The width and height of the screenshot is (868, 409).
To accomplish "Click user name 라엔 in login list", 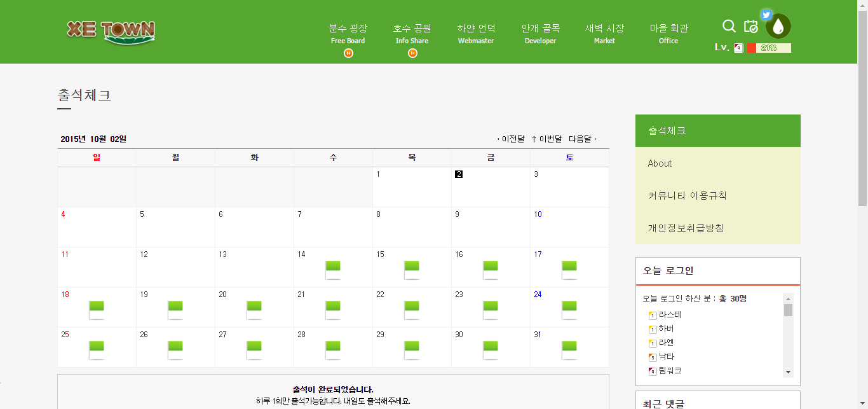I will (667, 343).
